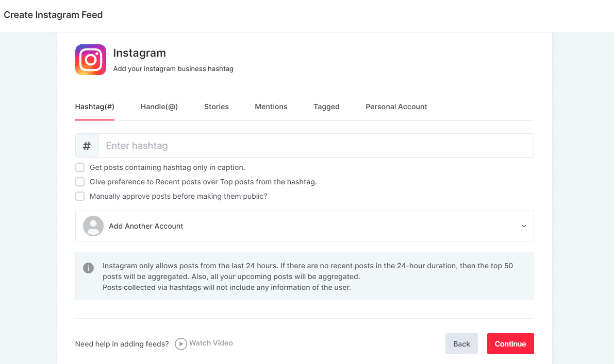Open the Watch Video help link
The image size is (614, 364).
pos(204,343)
